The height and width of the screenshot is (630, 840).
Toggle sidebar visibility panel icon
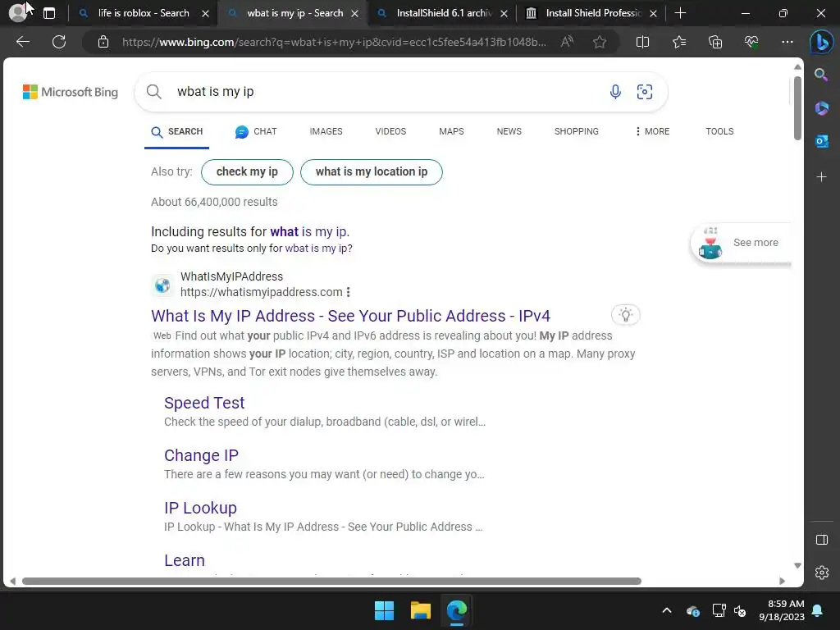(821, 540)
